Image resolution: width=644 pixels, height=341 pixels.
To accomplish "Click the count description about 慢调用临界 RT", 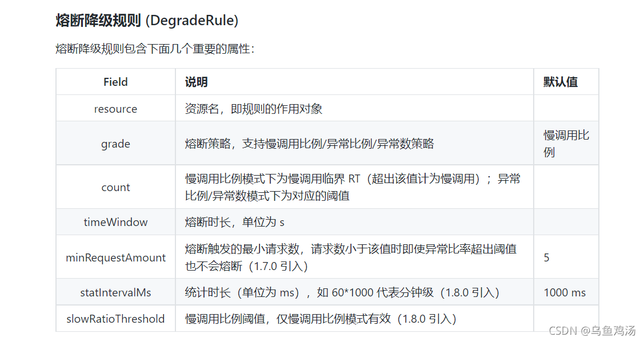I will 353,187.
